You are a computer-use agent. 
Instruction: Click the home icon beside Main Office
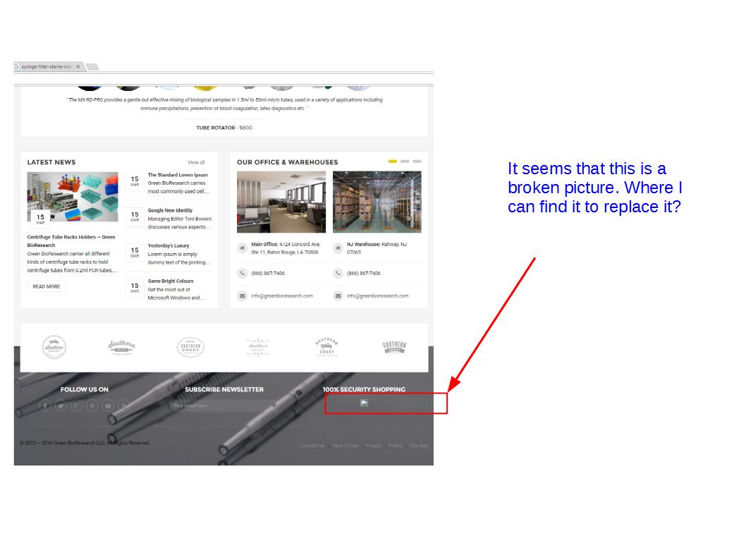pyautogui.click(x=242, y=248)
